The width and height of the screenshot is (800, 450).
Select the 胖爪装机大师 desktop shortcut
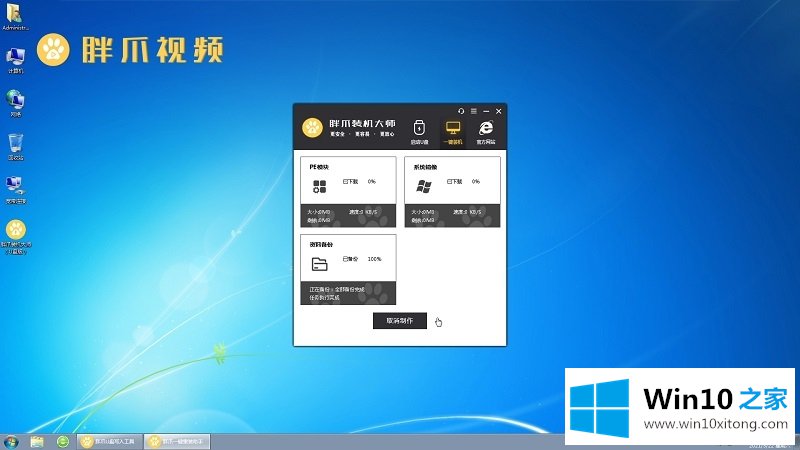click(x=16, y=232)
